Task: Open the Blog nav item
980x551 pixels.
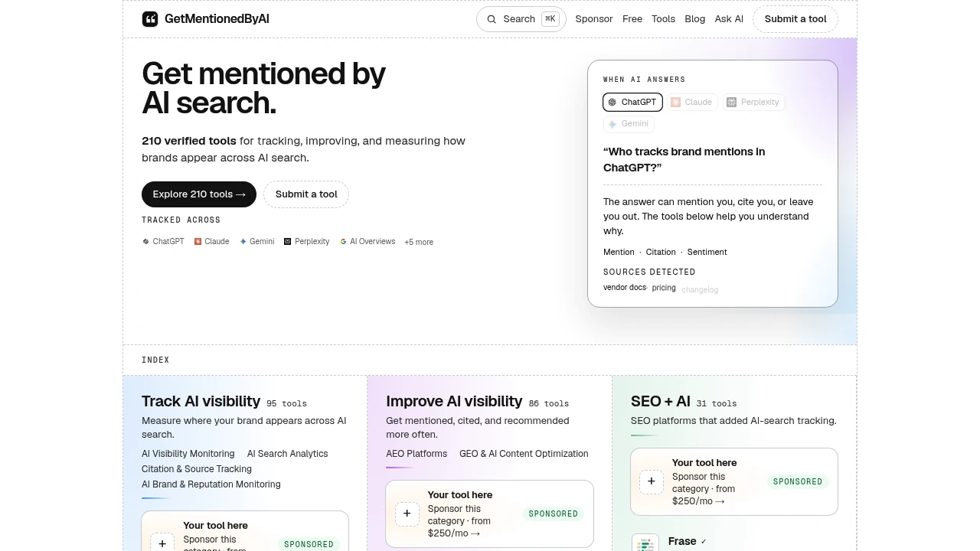Action: [x=695, y=19]
